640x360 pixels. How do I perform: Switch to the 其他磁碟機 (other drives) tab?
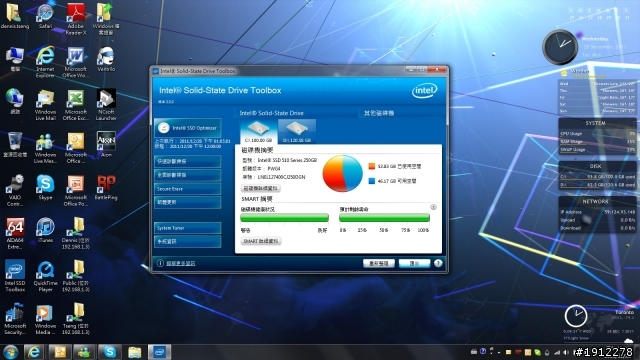(379, 113)
